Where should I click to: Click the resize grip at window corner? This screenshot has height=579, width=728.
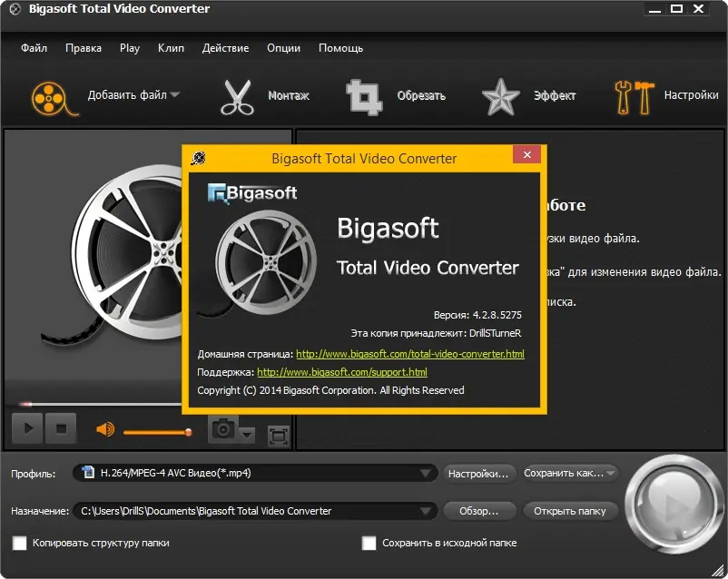[719, 571]
